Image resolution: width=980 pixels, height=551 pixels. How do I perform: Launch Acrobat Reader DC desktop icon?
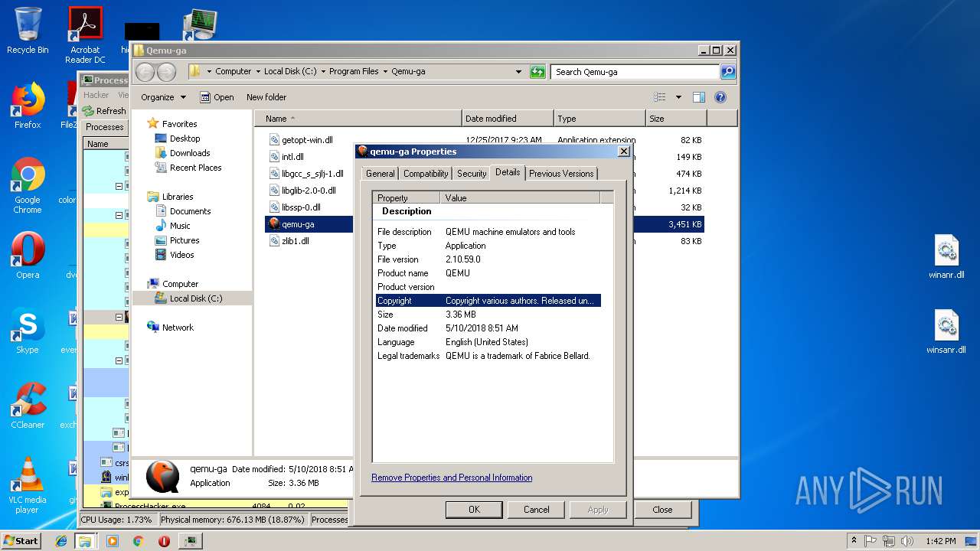tap(85, 34)
